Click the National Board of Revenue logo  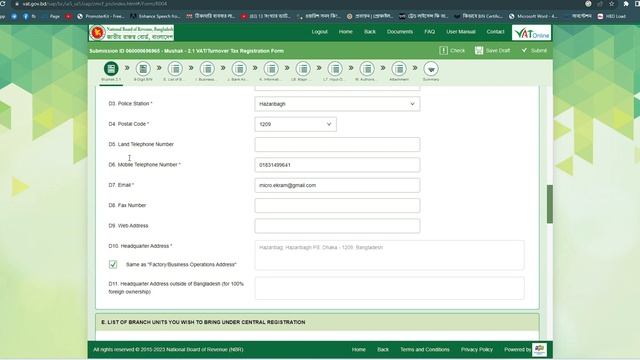click(131, 33)
